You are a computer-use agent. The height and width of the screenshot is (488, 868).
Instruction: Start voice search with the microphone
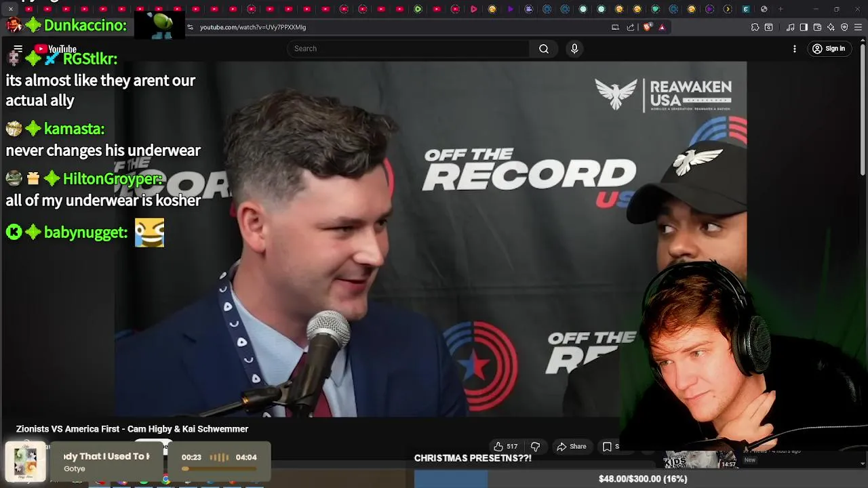point(574,49)
